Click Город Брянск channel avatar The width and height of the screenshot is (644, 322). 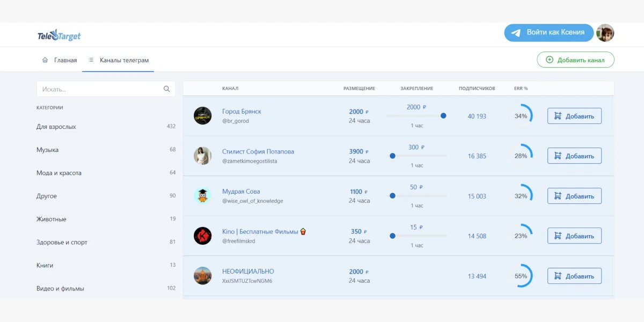(x=202, y=116)
